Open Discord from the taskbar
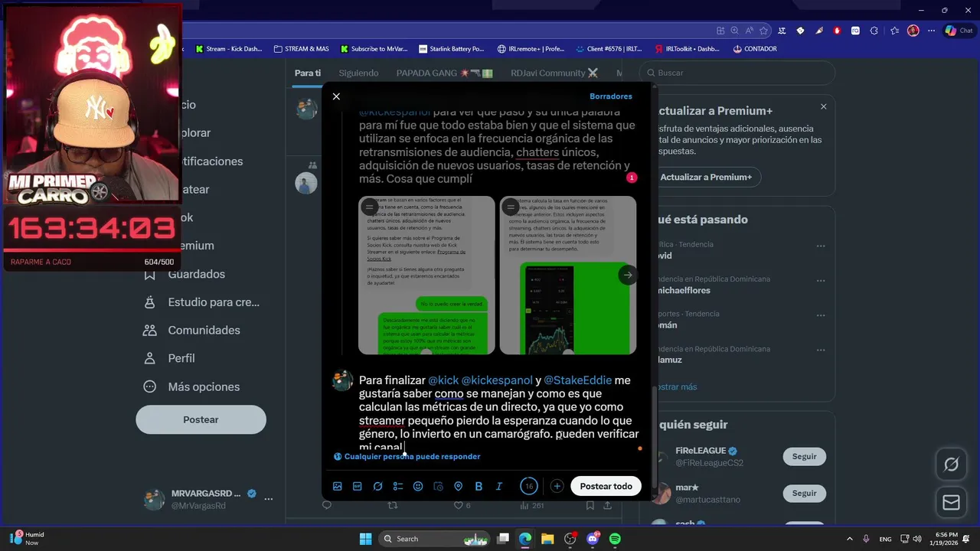The width and height of the screenshot is (980, 551). point(593,539)
